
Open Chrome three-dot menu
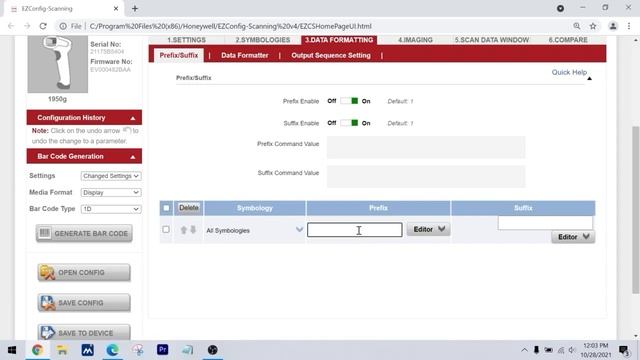point(629,26)
